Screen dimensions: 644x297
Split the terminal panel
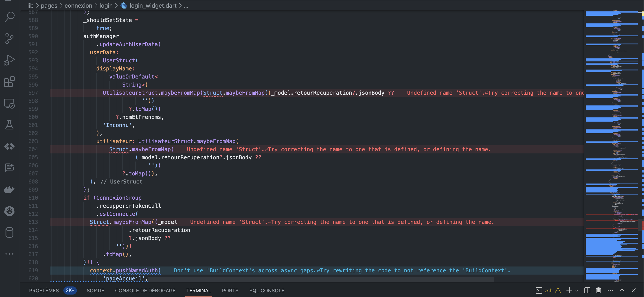pos(587,290)
